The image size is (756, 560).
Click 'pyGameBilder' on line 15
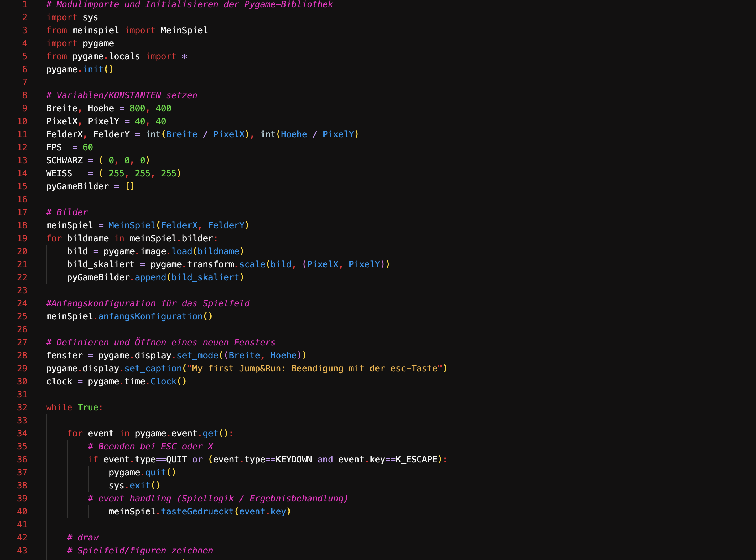click(77, 186)
